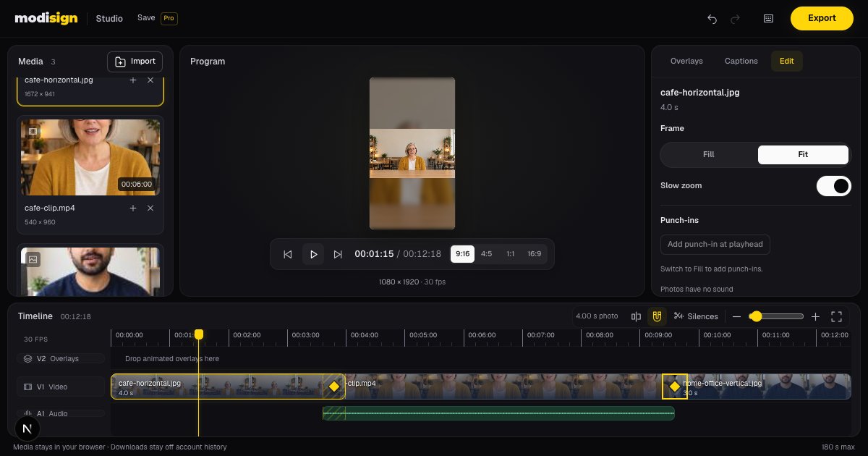Click the transition diamond after cafe-horizontal.jpg

(334, 387)
